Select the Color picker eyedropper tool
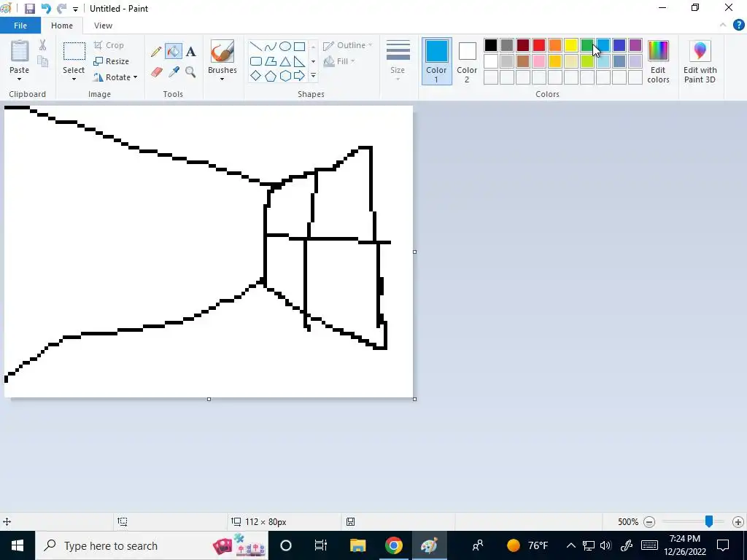This screenshot has height=560, width=747. click(x=174, y=72)
